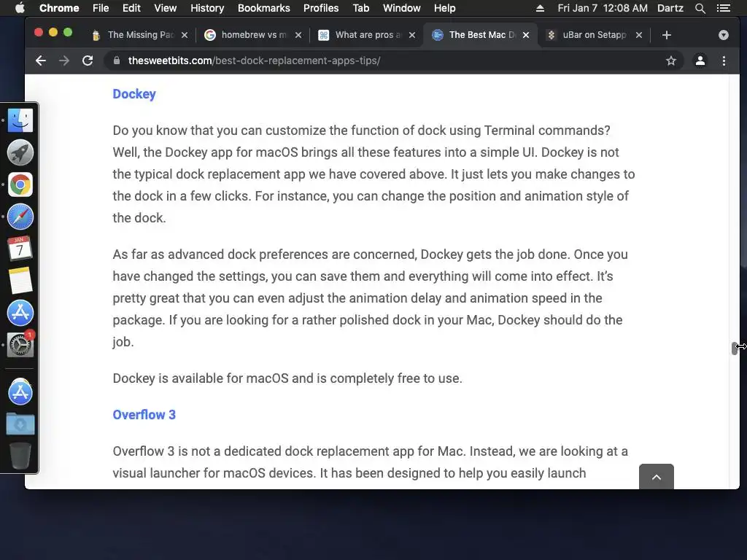This screenshot has height=560, width=747.
Task: Open the Chrome application menu
Action: [59, 8]
